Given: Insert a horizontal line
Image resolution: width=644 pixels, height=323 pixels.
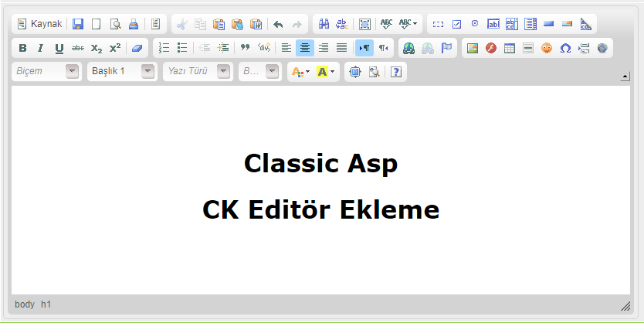Looking at the screenshot, I should (x=528, y=48).
